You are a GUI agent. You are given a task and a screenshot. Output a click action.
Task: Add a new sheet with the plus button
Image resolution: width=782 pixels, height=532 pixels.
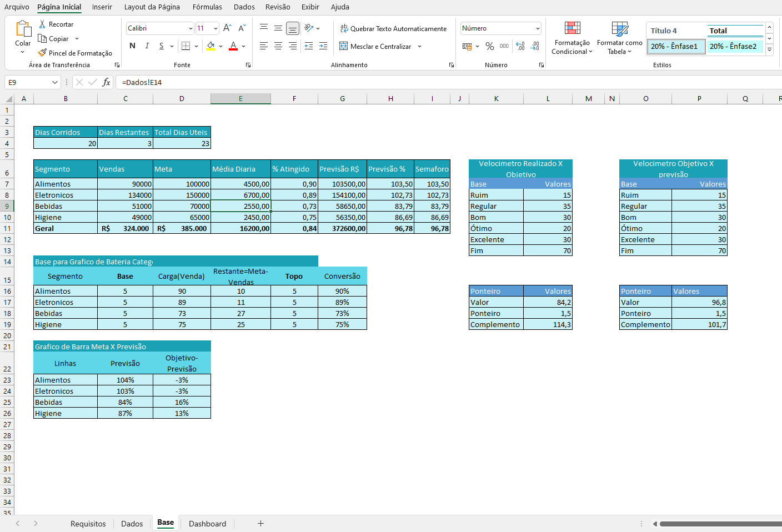click(x=260, y=523)
